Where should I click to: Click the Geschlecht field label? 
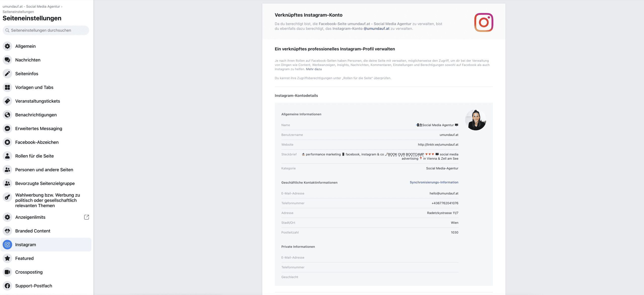[290, 277]
